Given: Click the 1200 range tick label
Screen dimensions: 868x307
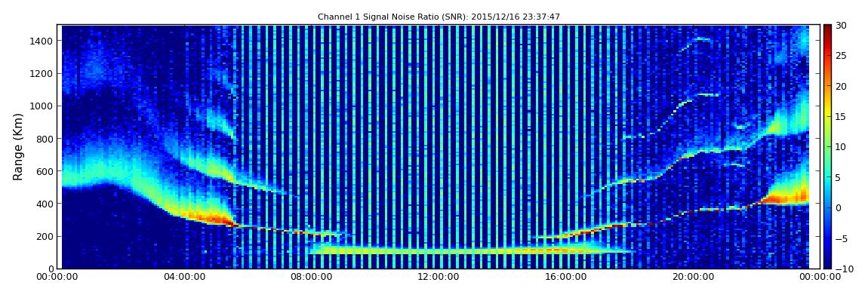Looking at the screenshot, I should [x=42, y=74].
